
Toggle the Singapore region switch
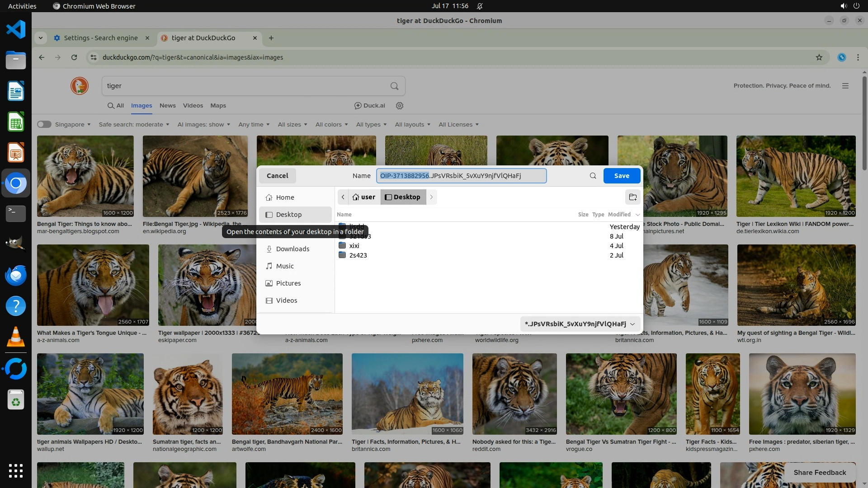pyautogui.click(x=44, y=125)
